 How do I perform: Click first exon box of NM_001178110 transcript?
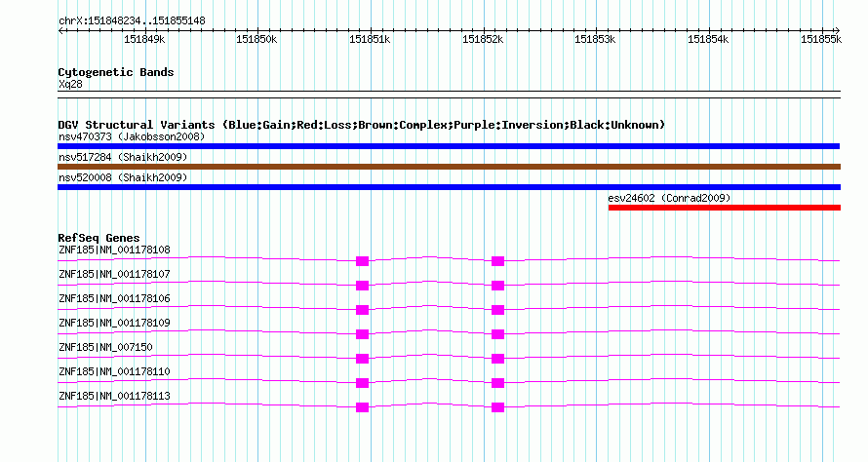(362, 383)
